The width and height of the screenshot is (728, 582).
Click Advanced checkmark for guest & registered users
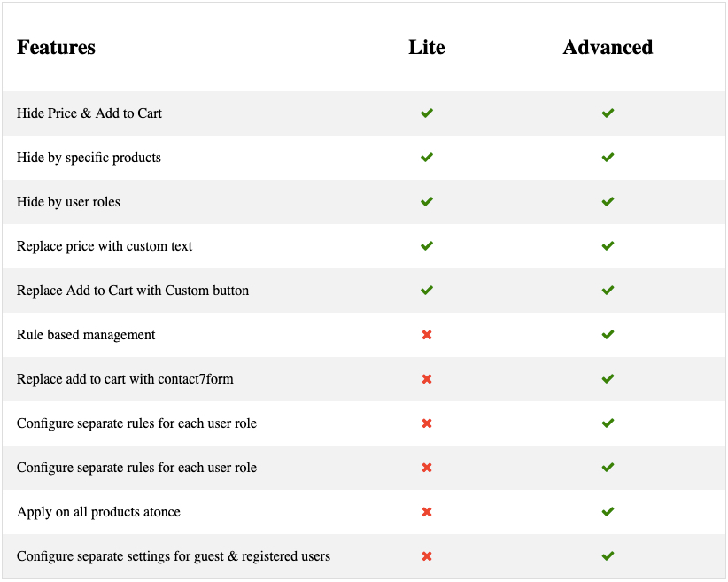click(608, 556)
